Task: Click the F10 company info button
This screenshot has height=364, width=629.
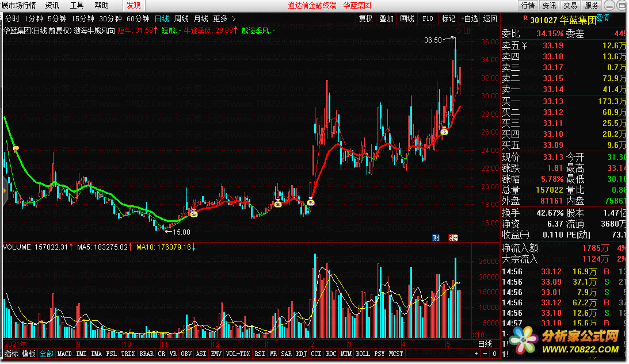Action: 428,18
